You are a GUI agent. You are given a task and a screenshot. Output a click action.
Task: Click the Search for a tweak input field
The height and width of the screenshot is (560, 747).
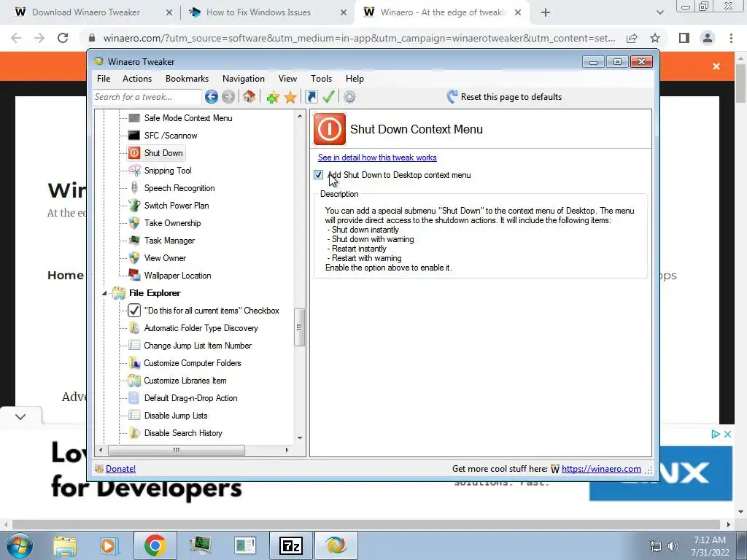(147, 97)
